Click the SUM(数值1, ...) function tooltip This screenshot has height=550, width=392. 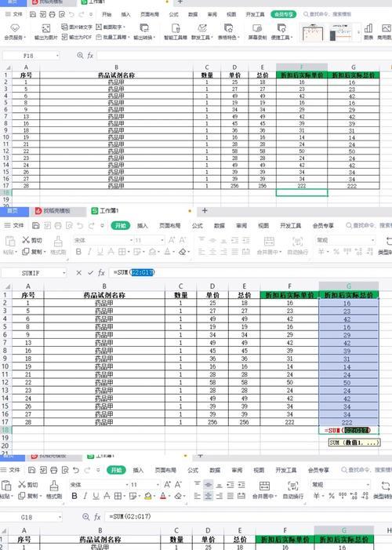point(354,443)
